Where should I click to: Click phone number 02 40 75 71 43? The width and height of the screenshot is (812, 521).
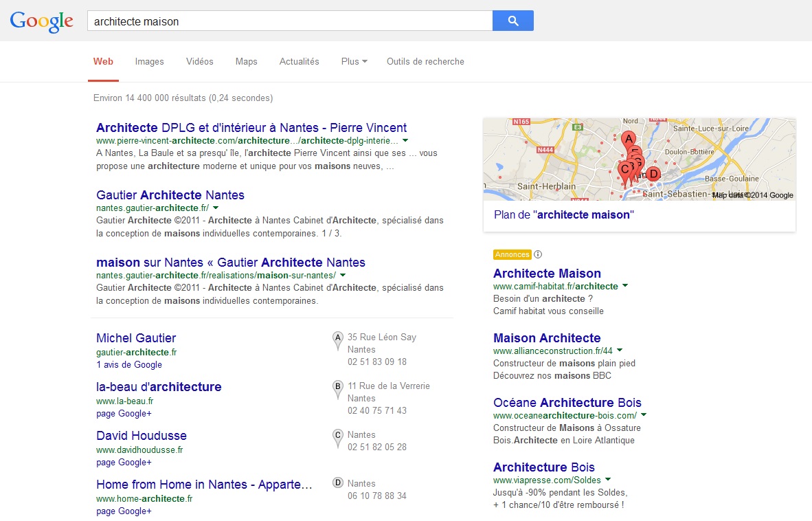[377, 411]
